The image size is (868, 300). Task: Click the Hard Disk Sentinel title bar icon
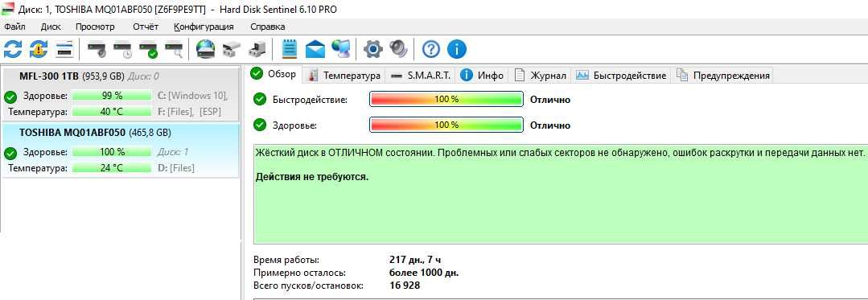(x=8, y=9)
